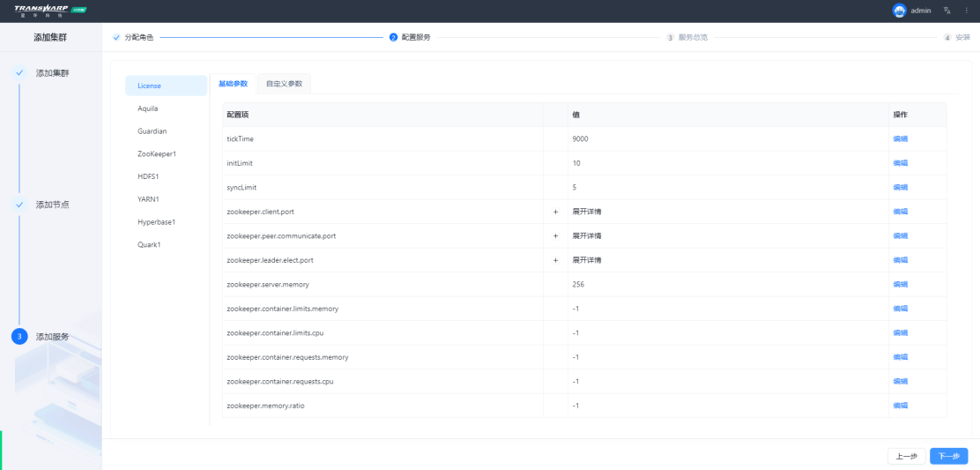Switch language via translate icon

click(947, 11)
